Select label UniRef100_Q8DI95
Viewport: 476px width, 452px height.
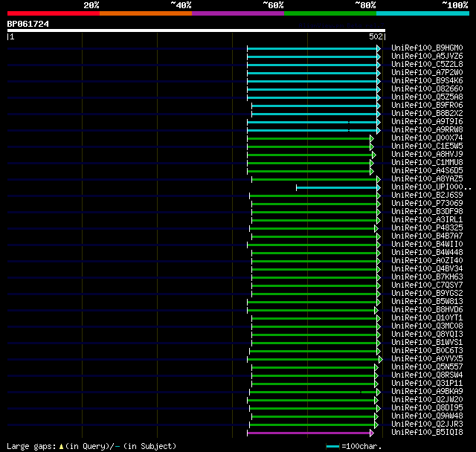tap(427, 408)
